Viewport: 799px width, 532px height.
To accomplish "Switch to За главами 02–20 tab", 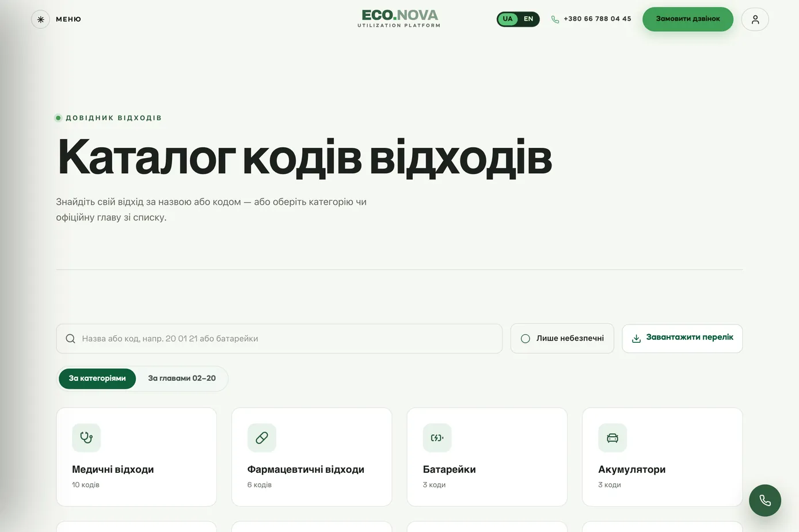I will click(182, 378).
